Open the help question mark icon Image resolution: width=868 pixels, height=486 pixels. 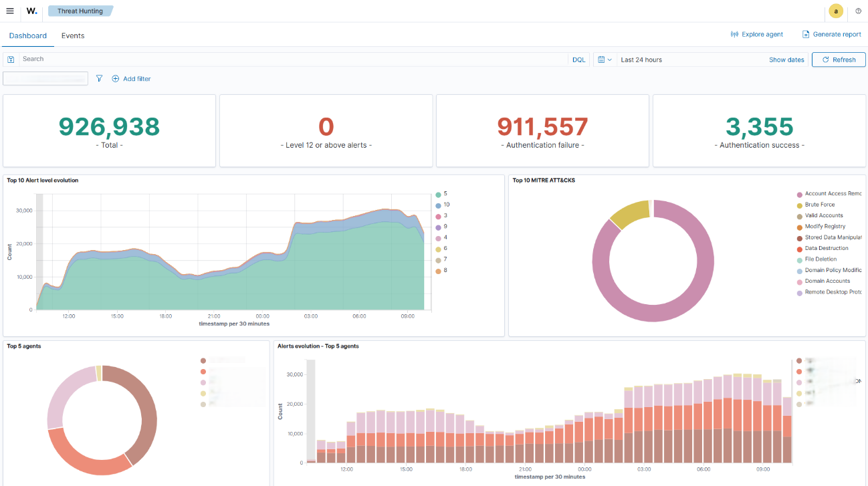click(858, 11)
